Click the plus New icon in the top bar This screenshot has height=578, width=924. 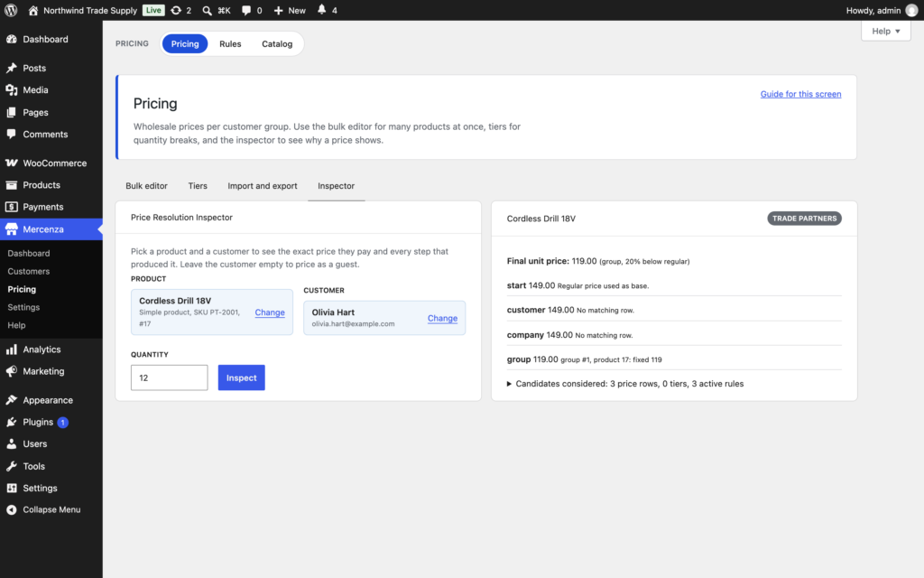pos(278,10)
